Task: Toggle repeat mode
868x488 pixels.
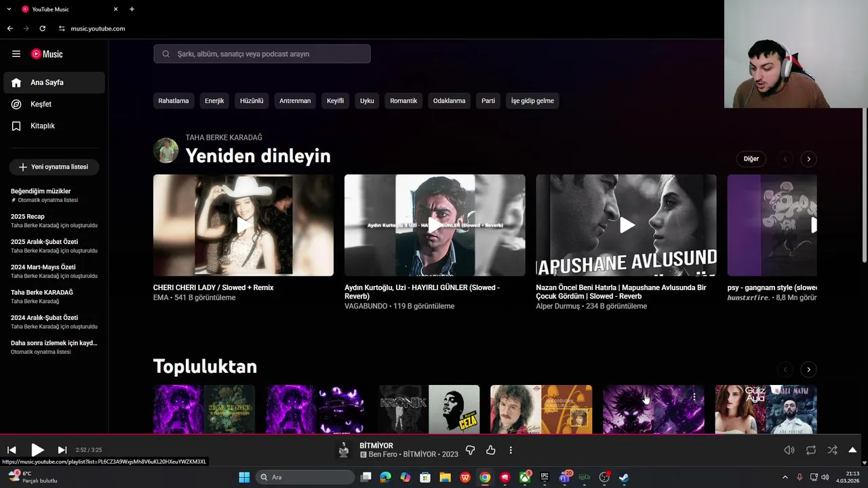Action: tap(811, 450)
